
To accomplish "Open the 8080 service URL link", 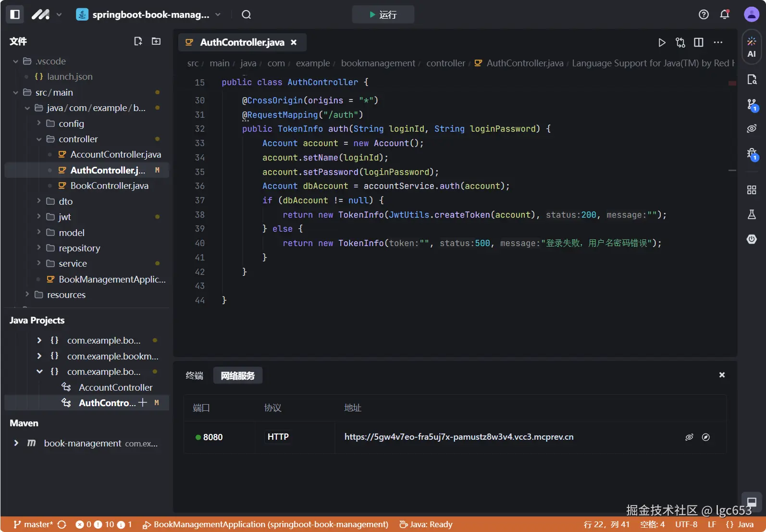I will 458,437.
